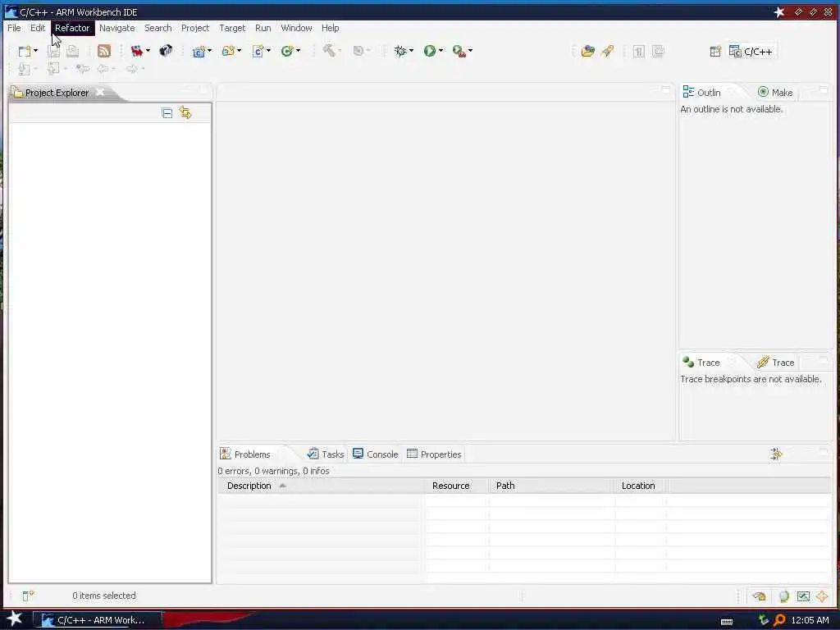The width and height of the screenshot is (840, 630).
Task: Open dropdown beside the red and blue icon
Action: 148,51
